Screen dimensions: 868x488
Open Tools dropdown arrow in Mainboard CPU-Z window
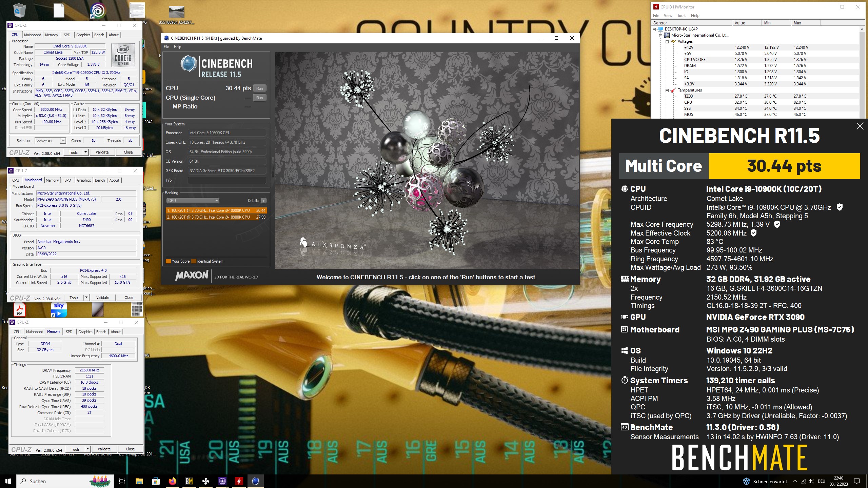86,298
